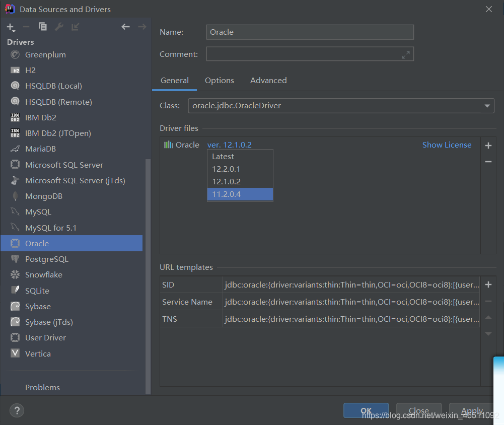Screen dimensions: 504x425
Task: Click the Greenplum driver icon
Action: tap(15, 55)
